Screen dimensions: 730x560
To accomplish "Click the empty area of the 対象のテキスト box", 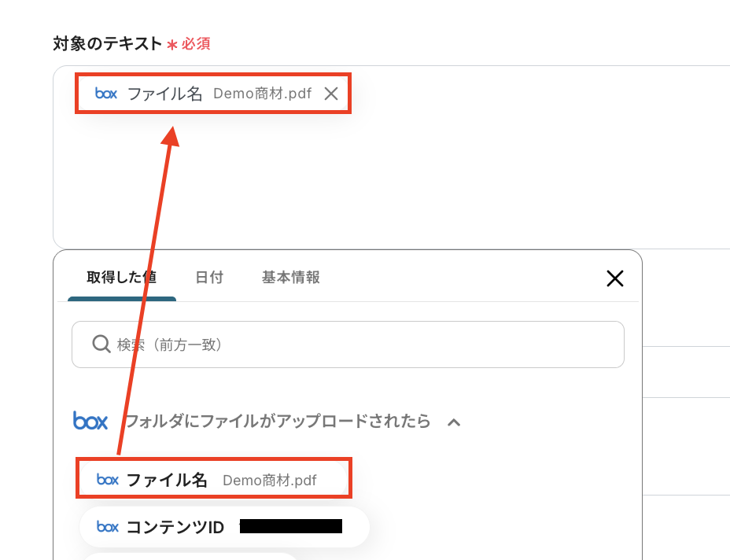I will coord(393,181).
